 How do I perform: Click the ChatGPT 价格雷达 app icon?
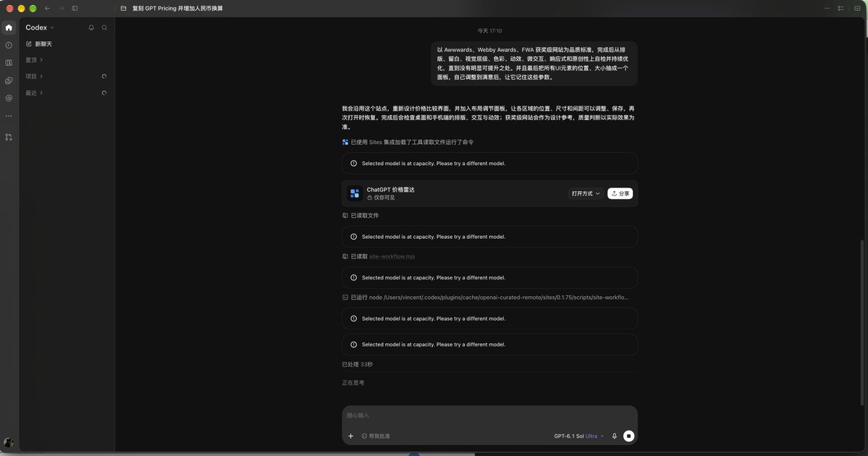[x=355, y=193]
